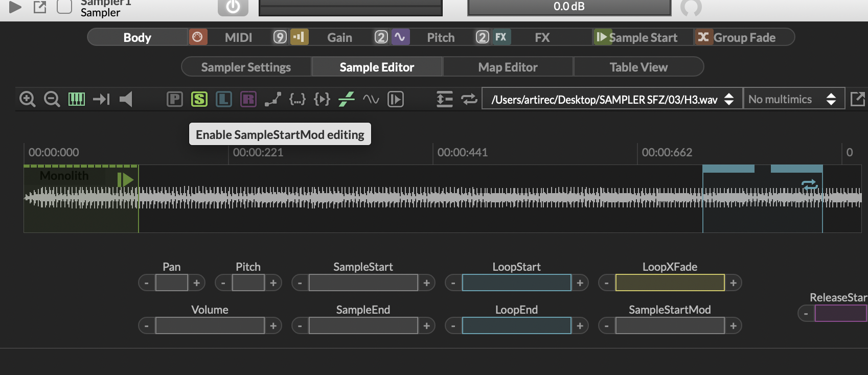Click the zoom out magnifier icon
The height and width of the screenshot is (375, 868).
[x=52, y=99]
